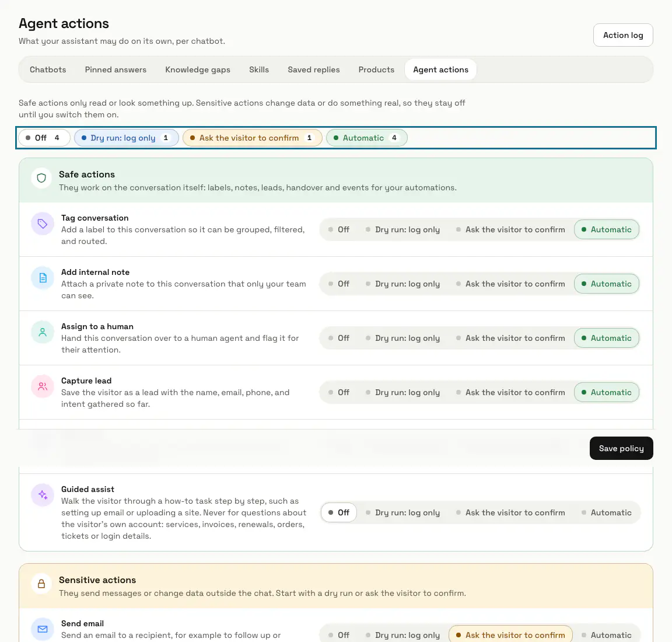Click the Agent actions page heading
Image resolution: width=672 pixels, height=642 pixels.
[x=64, y=23]
